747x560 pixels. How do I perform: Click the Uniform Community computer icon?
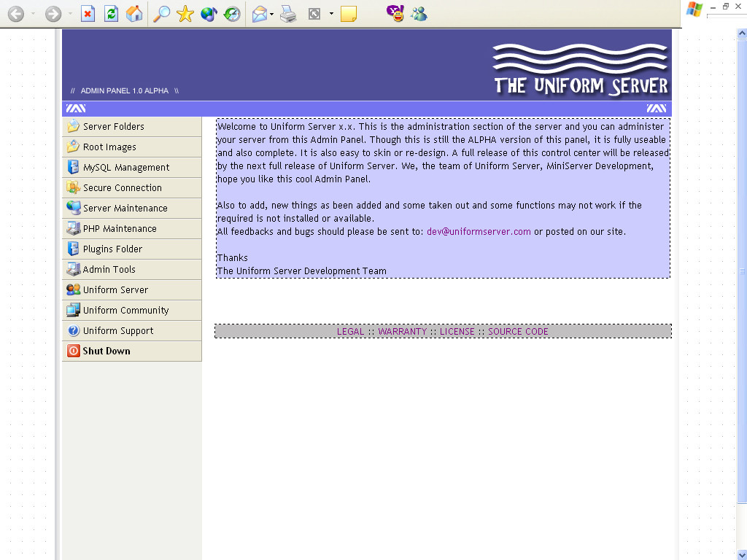point(74,310)
